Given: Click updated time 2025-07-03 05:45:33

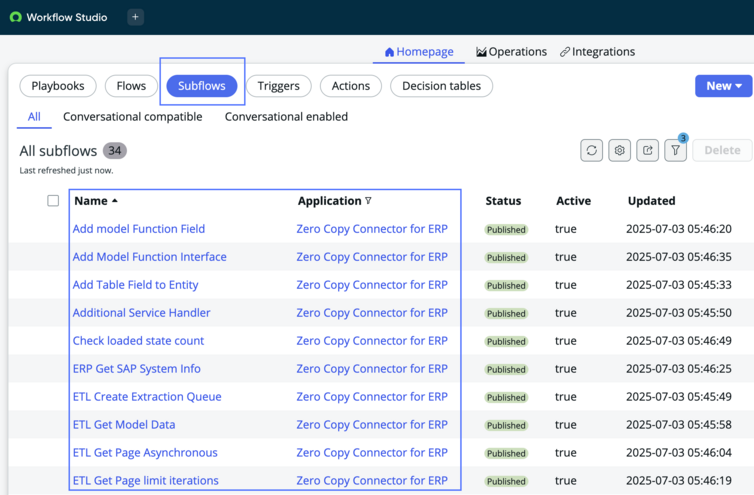Looking at the screenshot, I should [679, 285].
